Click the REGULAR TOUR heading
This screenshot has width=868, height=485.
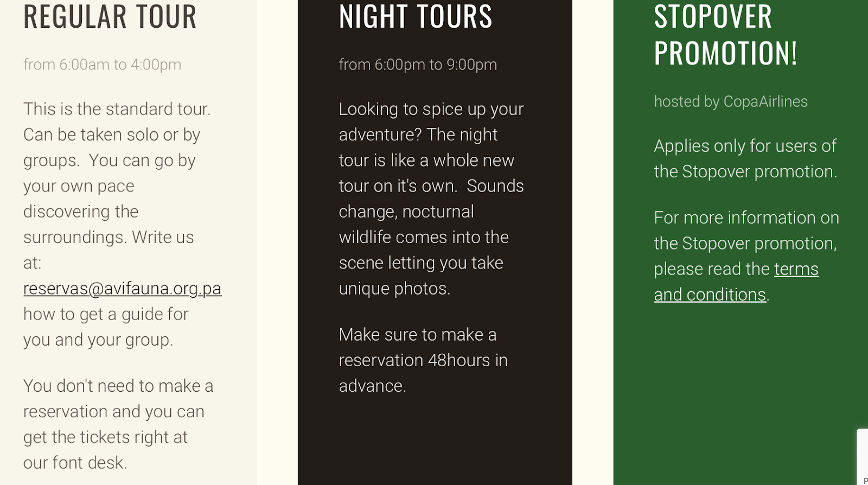(110, 16)
